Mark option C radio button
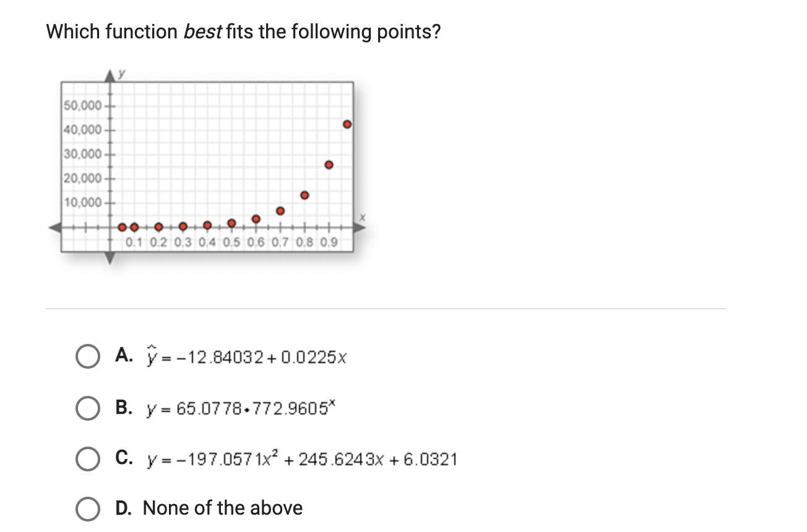Image resolution: width=807 pixels, height=532 pixels. [x=87, y=460]
